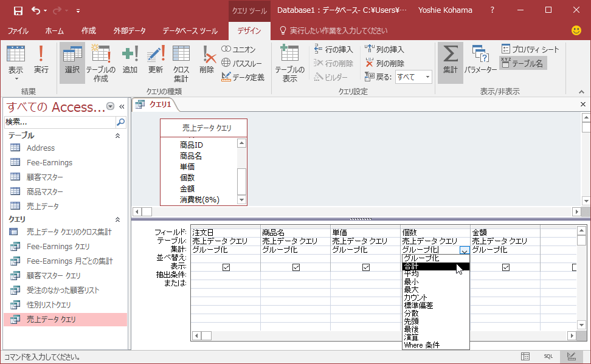Viewport: 591px width, 364px height.
Task: Toggle the テーブル名 table names button
Action: (523, 63)
